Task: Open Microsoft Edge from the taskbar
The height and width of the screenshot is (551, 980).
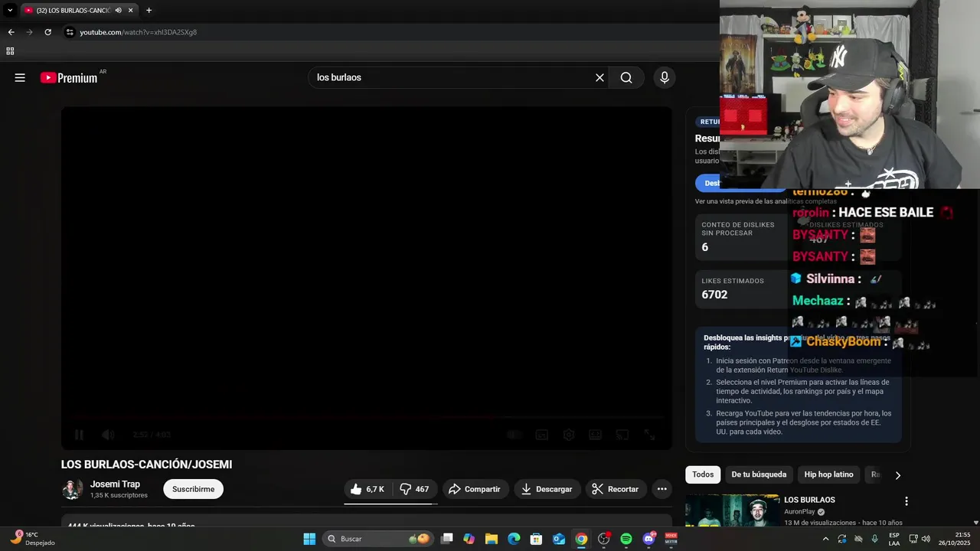Action: (514, 539)
